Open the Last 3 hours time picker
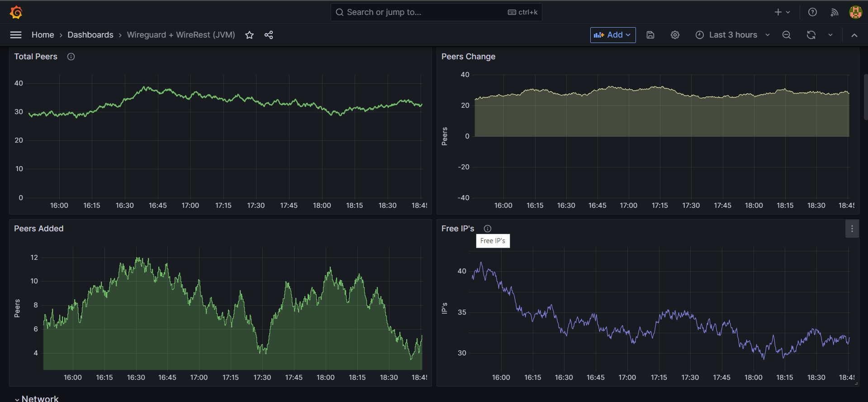 coord(732,35)
